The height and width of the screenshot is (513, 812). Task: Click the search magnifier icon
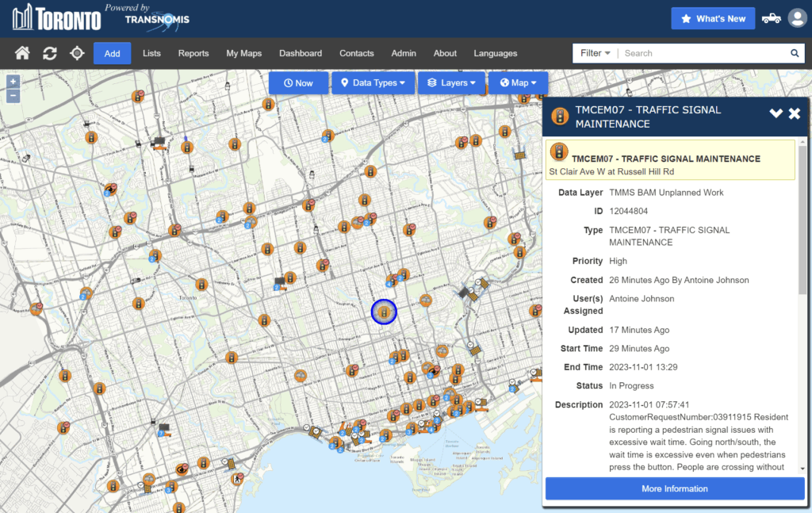tap(794, 53)
